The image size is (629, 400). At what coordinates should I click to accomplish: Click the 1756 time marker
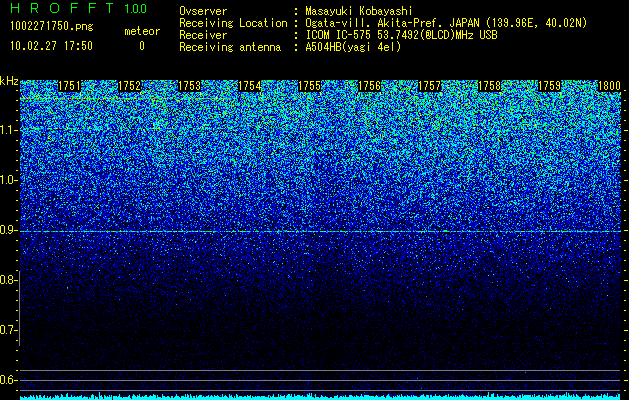369,86
